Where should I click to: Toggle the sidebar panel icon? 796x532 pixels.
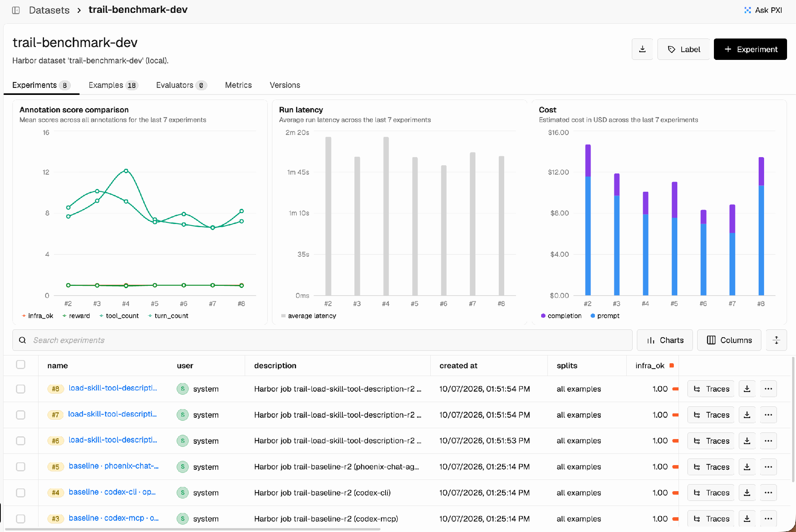16,10
